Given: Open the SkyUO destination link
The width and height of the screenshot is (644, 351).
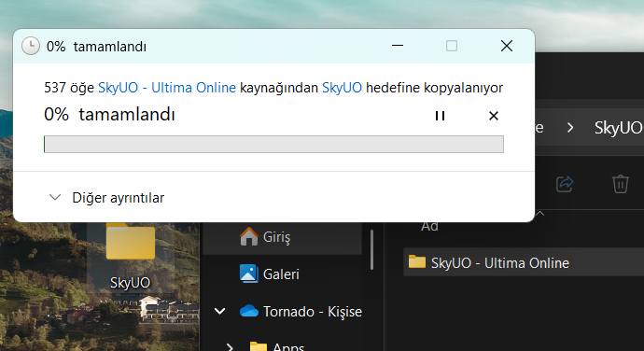Looking at the screenshot, I should click(342, 88).
